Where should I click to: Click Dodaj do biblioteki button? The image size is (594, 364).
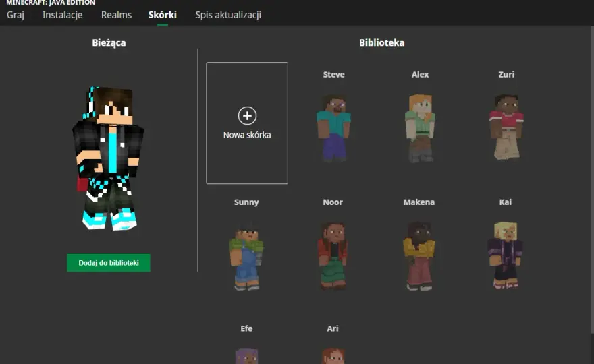(x=109, y=263)
